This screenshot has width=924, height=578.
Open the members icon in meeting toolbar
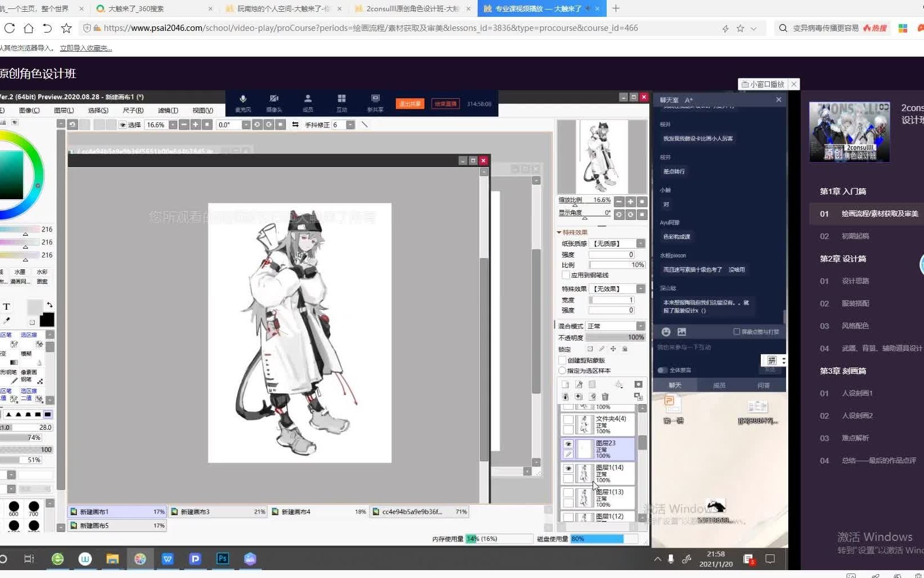[x=308, y=99]
